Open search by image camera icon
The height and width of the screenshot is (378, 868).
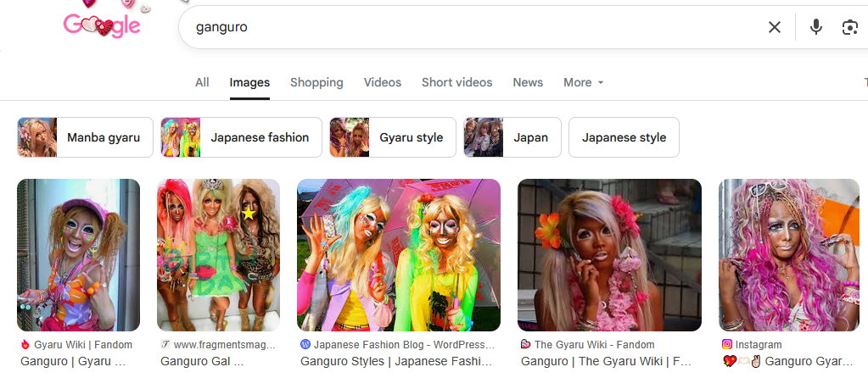pos(849,27)
